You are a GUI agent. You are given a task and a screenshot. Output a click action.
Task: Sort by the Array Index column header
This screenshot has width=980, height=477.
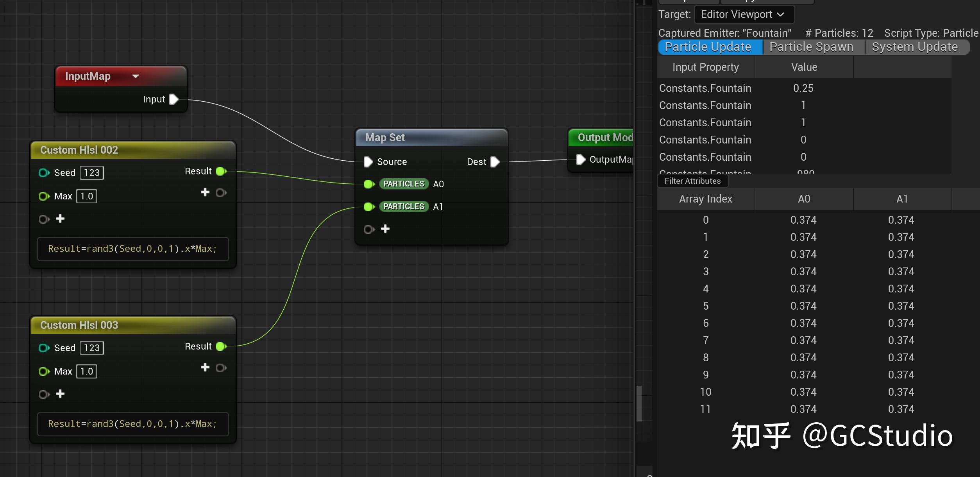(x=705, y=199)
